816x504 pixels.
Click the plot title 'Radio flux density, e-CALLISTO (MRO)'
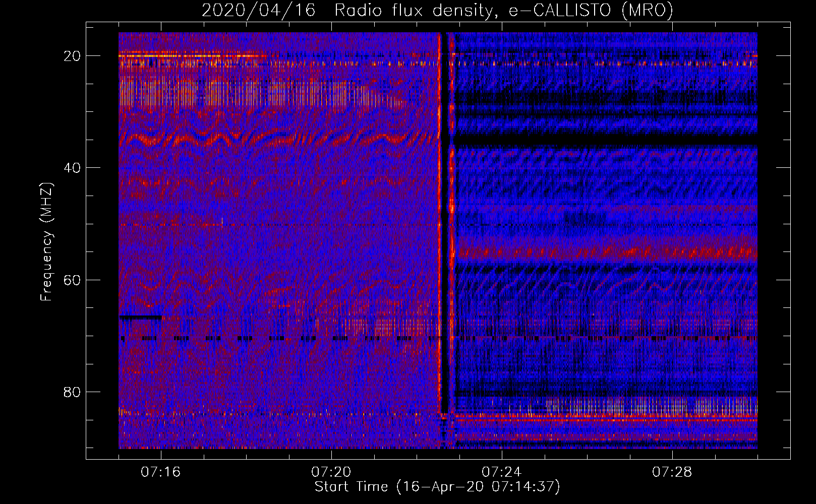pos(503,11)
